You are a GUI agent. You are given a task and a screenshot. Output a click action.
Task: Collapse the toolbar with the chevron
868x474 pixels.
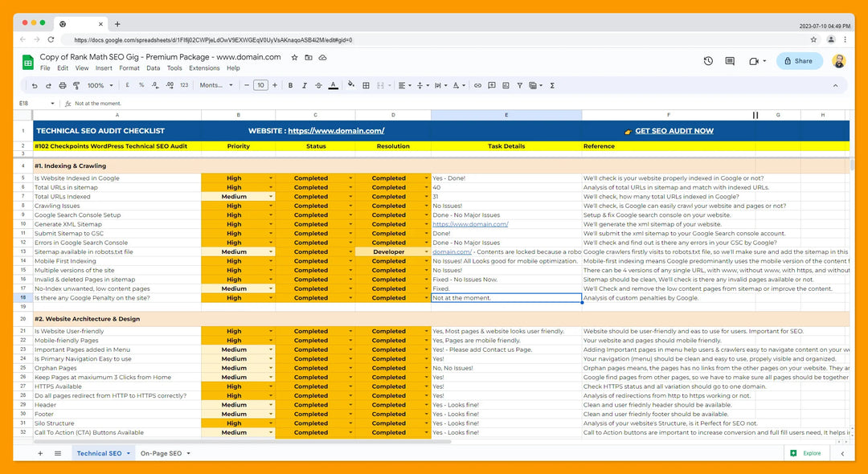(835, 85)
